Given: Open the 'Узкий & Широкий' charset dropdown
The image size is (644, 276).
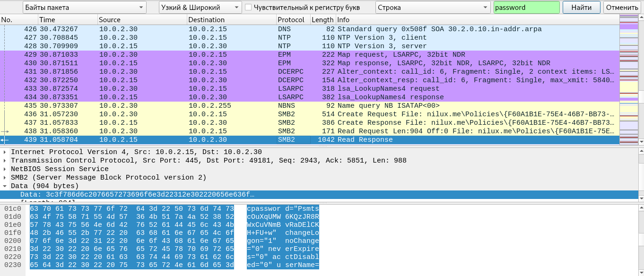Looking at the screenshot, I should coord(200,8).
